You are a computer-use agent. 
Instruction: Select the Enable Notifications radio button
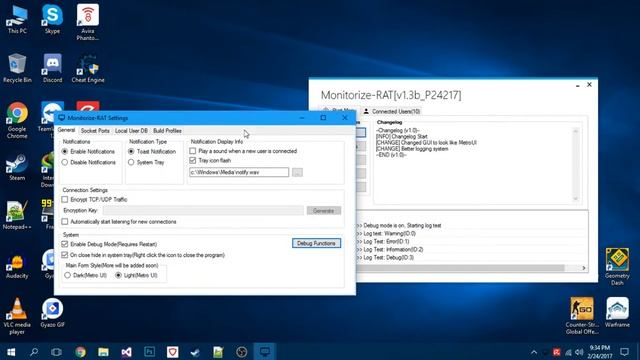click(64, 151)
